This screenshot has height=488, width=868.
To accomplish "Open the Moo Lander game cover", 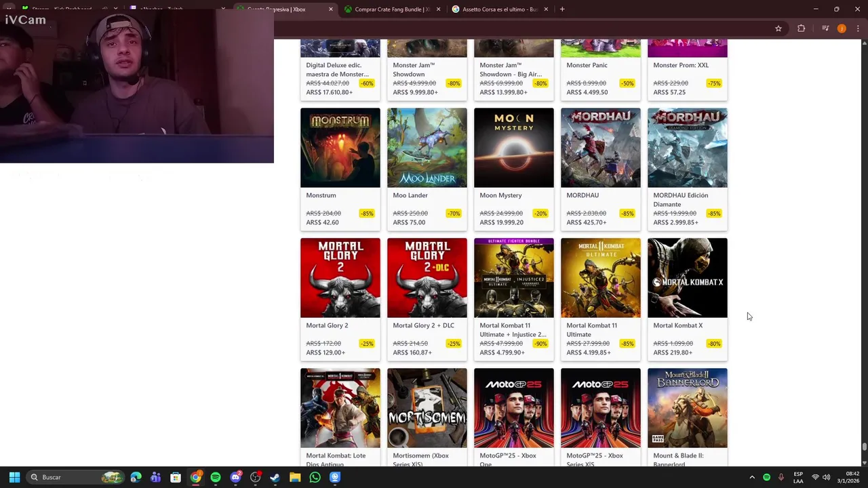I will [x=427, y=148].
